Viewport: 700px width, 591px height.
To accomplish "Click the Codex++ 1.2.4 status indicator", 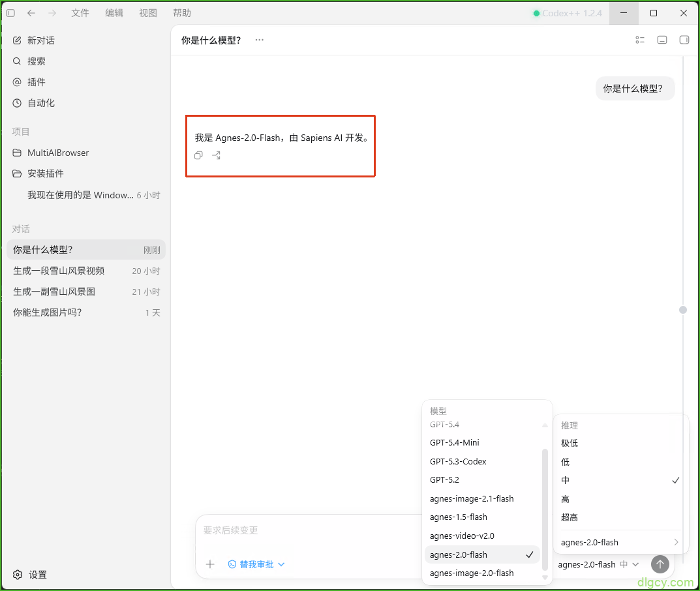I will (568, 14).
